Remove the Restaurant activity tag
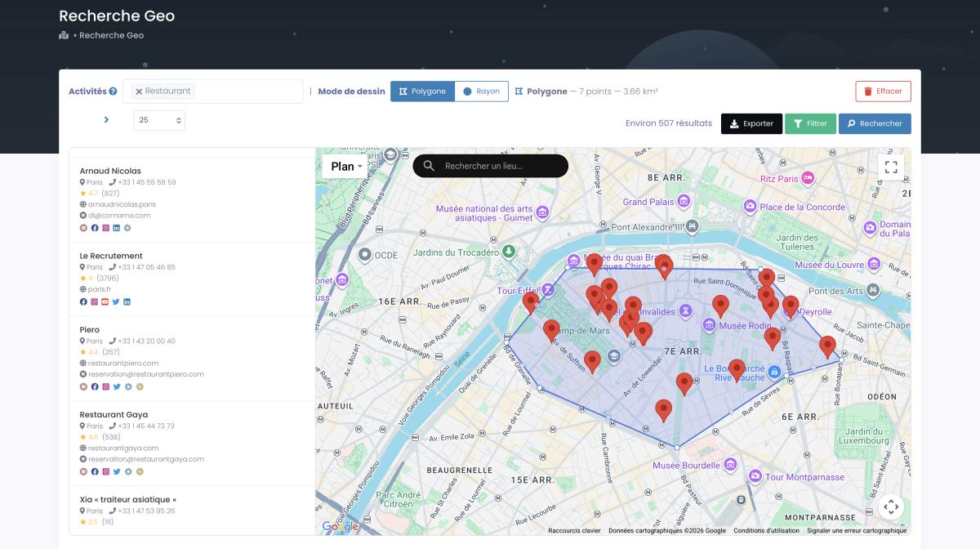 click(139, 91)
